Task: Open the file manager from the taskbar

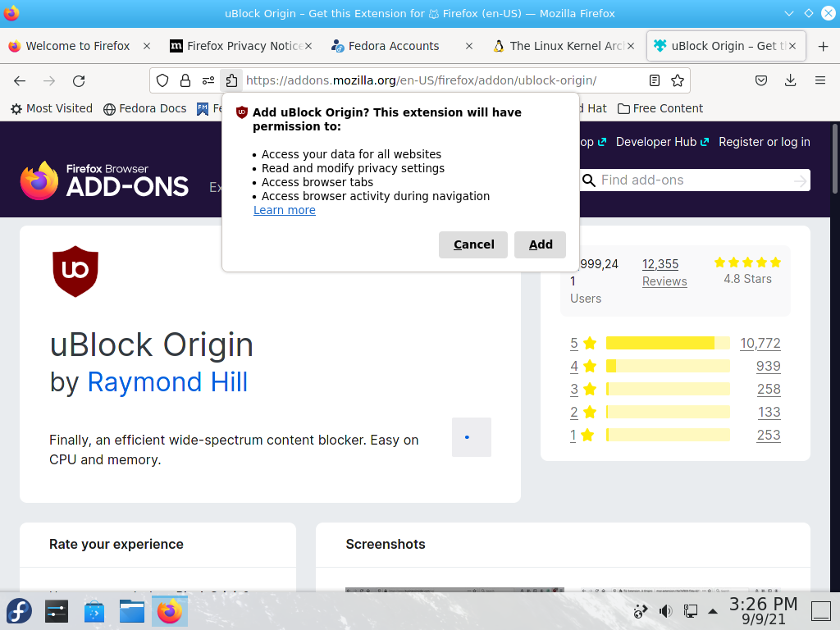Action: click(x=132, y=611)
